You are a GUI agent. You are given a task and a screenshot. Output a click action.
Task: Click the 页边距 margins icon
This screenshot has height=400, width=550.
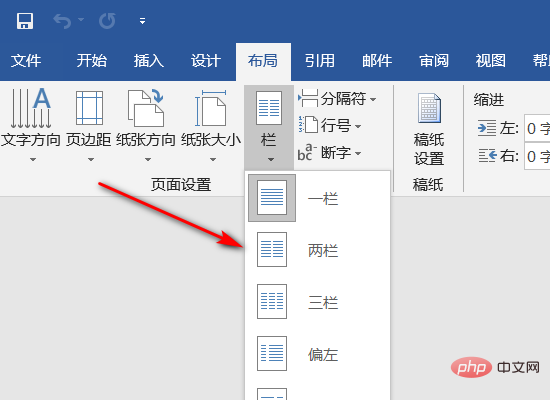click(89, 108)
